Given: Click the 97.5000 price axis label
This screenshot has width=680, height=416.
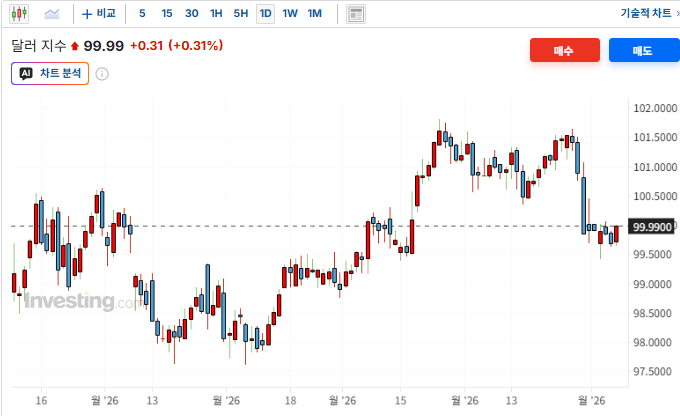Looking at the screenshot, I should coord(655,372).
